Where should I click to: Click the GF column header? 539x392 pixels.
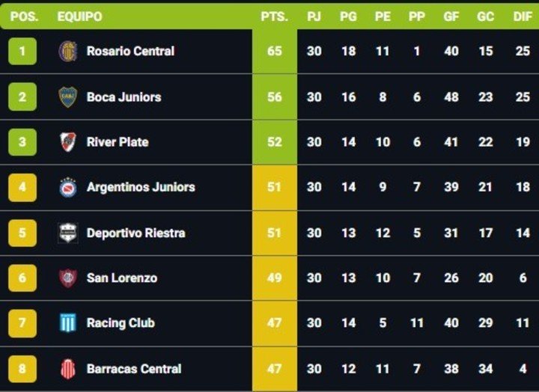tap(451, 16)
